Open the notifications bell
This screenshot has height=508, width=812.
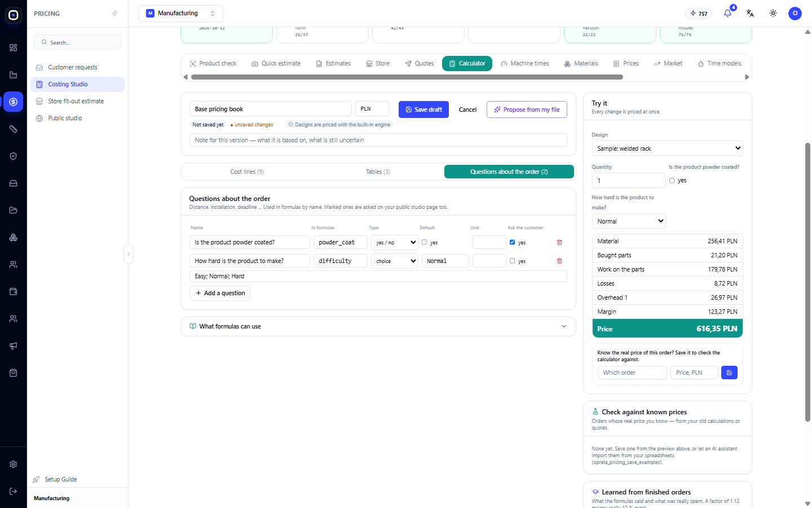(727, 13)
